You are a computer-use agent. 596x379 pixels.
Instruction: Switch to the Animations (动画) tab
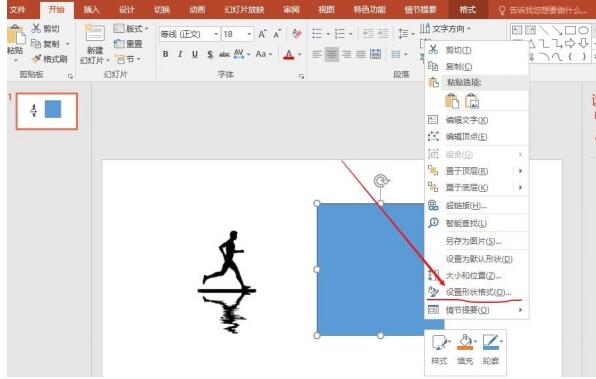(x=197, y=10)
